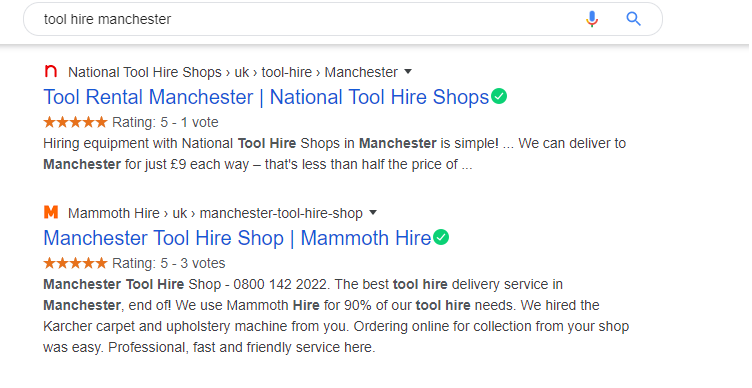Click the microphone voice search icon

tap(592, 19)
